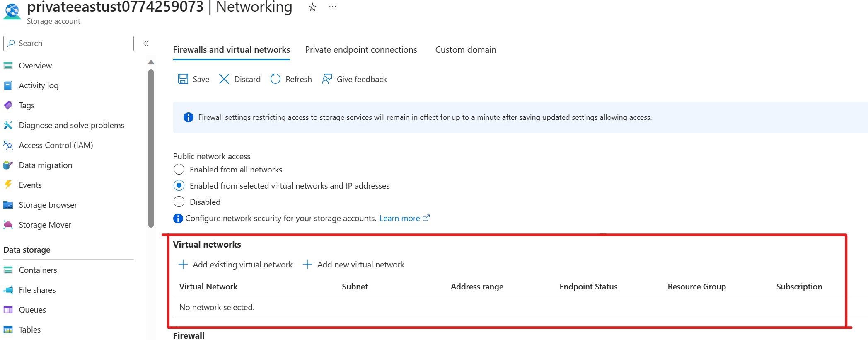Screen dimensions: 868x340
Task: Click the Discard X icon
Action: coord(224,79)
